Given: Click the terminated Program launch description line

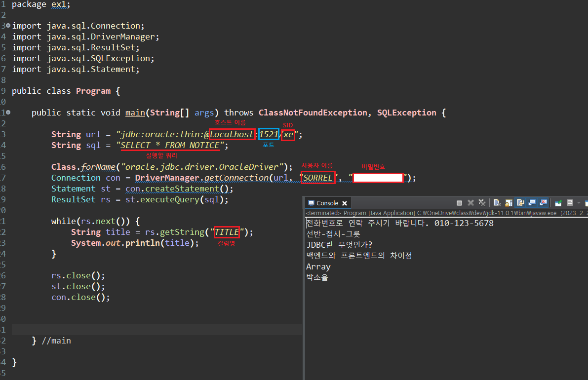Looking at the screenshot, I should pyautogui.click(x=446, y=213).
